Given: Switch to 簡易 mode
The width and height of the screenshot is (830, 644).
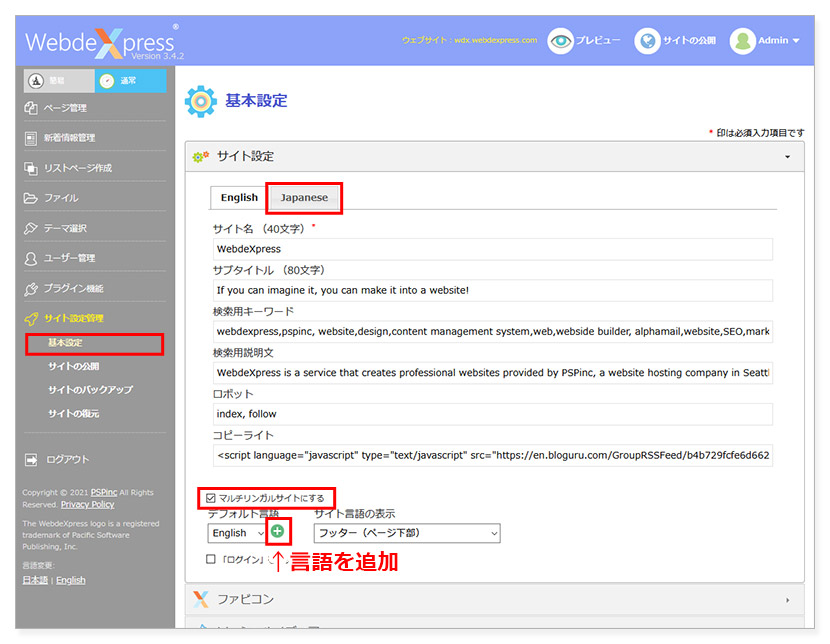Looking at the screenshot, I should [x=59, y=81].
